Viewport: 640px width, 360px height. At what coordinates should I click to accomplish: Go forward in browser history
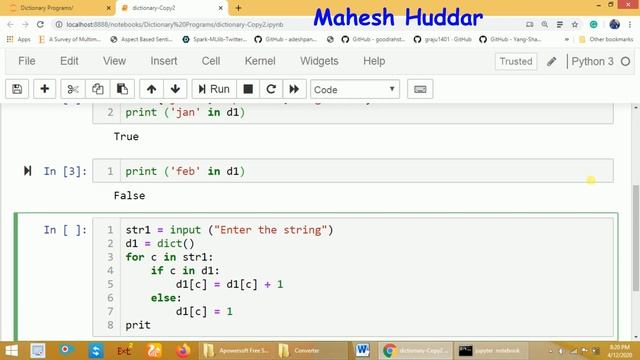click(x=25, y=24)
